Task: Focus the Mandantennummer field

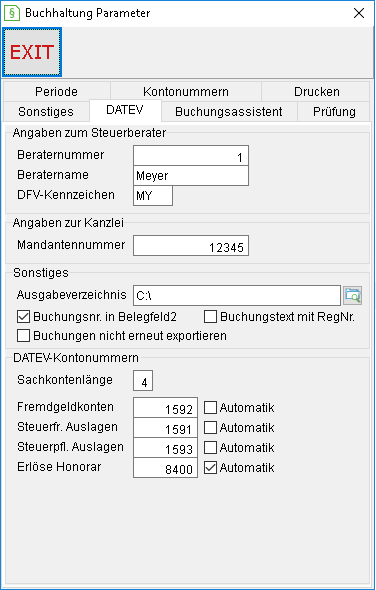Action: [x=191, y=246]
